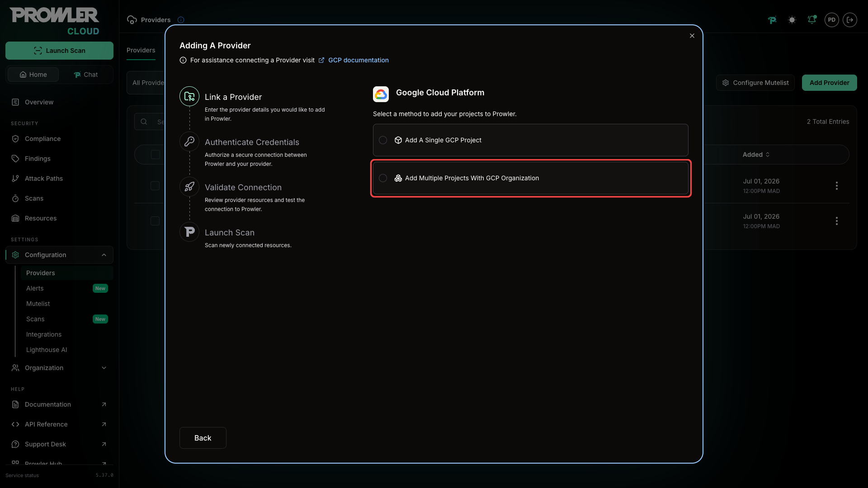Click the providers search input field
868x488 pixels.
click(x=150, y=122)
